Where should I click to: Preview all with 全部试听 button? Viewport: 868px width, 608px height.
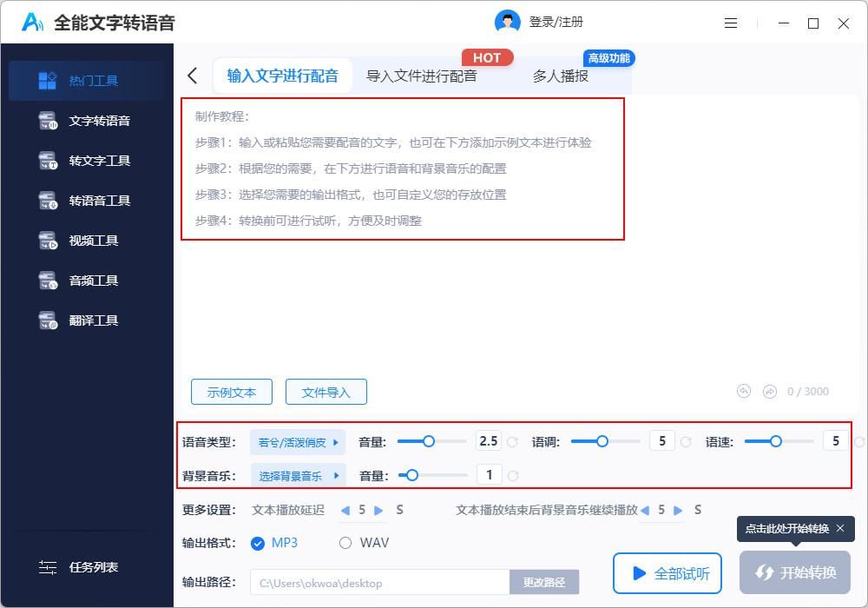pyautogui.click(x=667, y=573)
